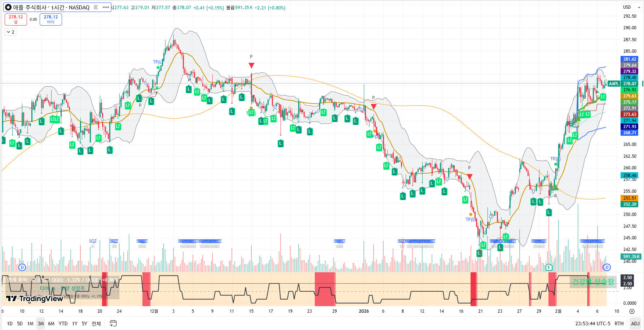644x330 pixels.
Task: Click the 12월 label on the time axis
Action: coord(154,311)
